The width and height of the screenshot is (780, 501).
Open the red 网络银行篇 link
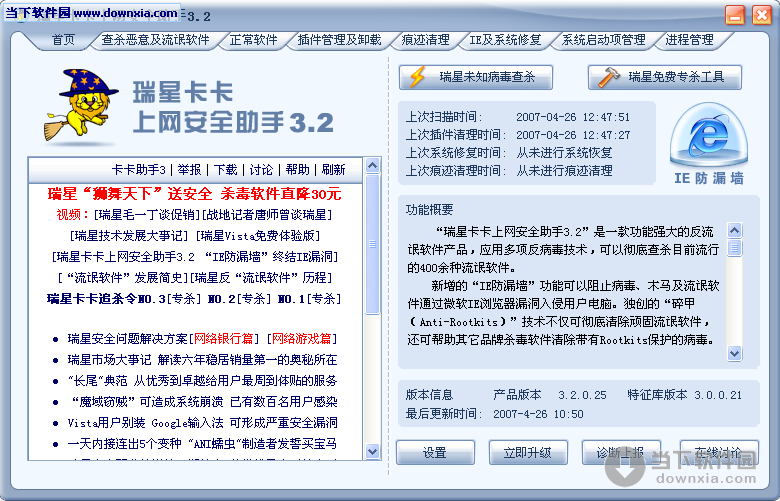tap(223, 339)
